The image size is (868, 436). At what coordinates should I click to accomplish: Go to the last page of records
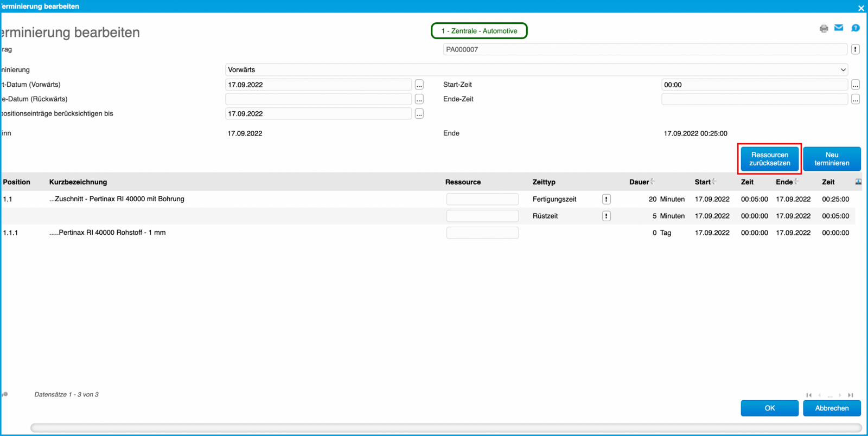851,395
